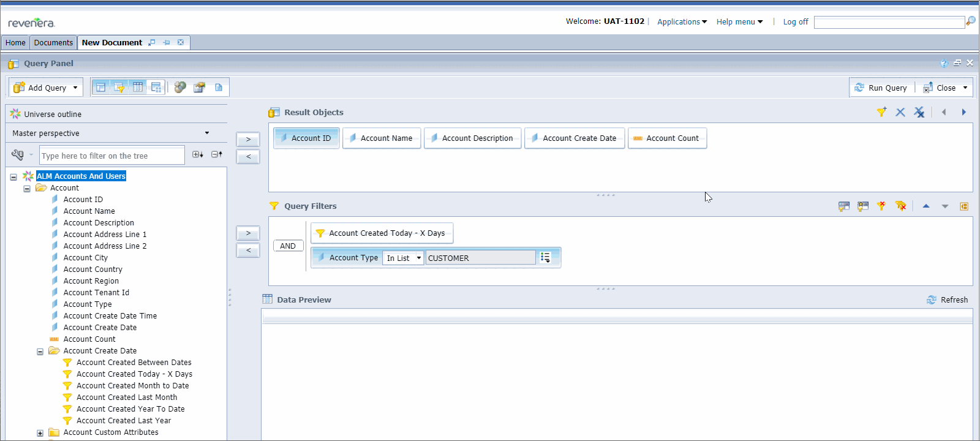The width and height of the screenshot is (980, 441).
Task: Click Log off link
Action: pyautogui.click(x=796, y=21)
